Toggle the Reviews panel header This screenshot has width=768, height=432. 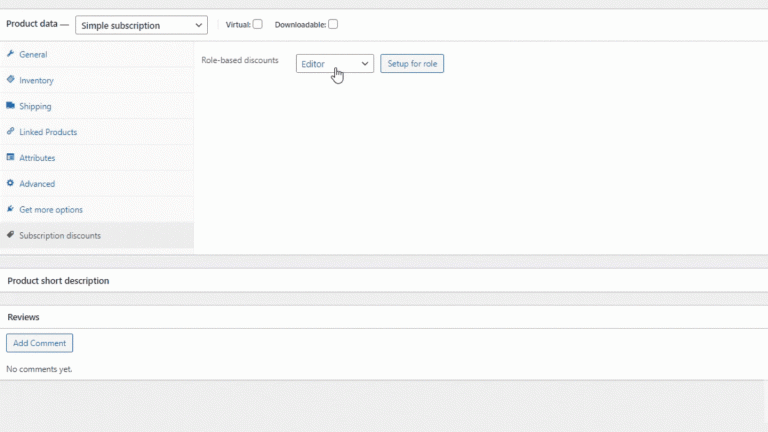pyautogui.click(x=384, y=317)
